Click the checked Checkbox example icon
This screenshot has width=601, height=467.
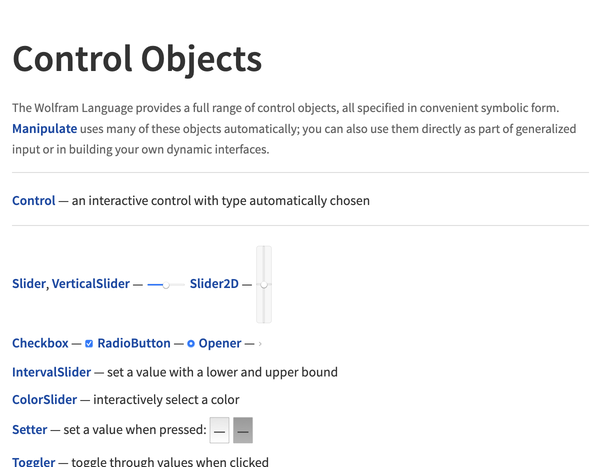pos(89,344)
